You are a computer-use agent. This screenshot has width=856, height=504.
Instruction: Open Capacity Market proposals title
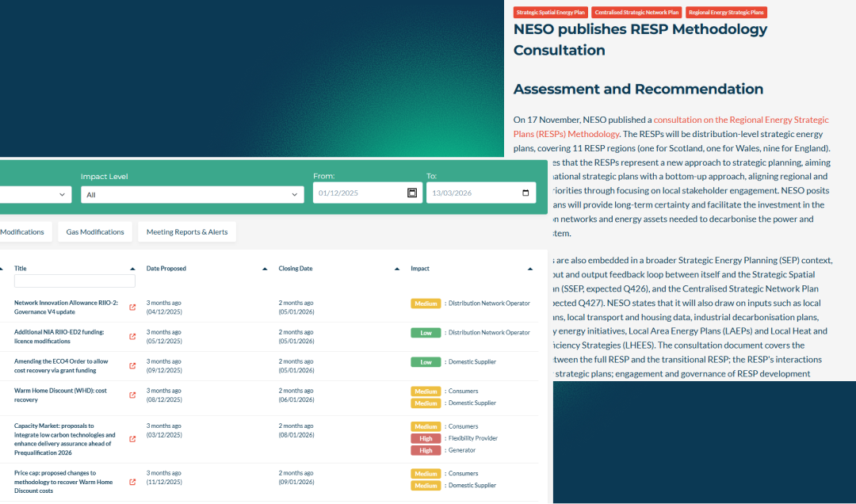(x=64, y=439)
